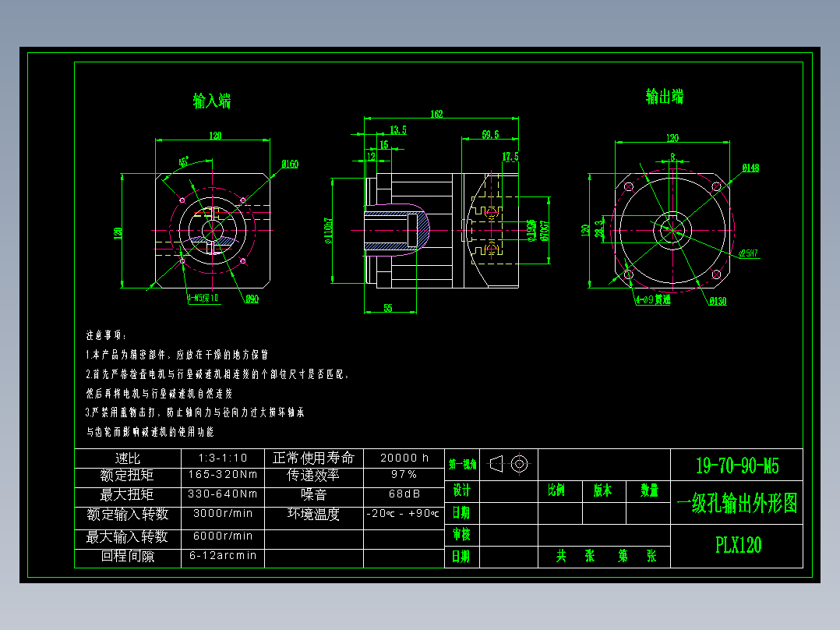Select the output end circular flange view
Screen dimensions: 840x630
point(672,231)
